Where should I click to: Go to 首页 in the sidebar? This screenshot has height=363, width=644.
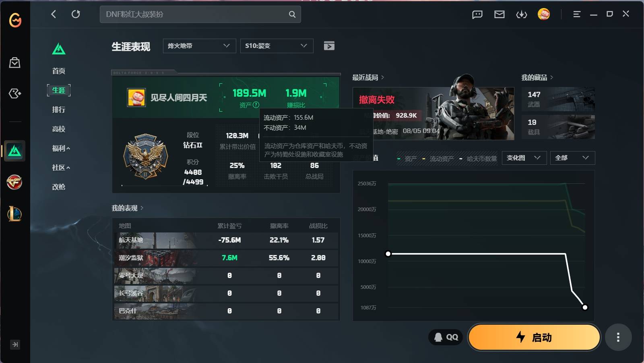pyautogui.click(x=59, y=71)
